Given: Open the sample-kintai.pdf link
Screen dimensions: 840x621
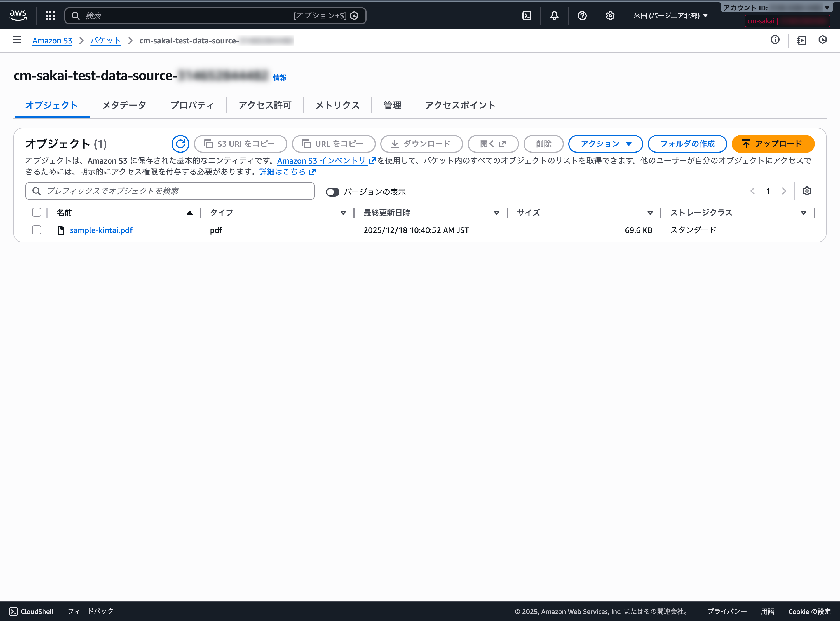Looking at the screenshot, I should [101, 230].
